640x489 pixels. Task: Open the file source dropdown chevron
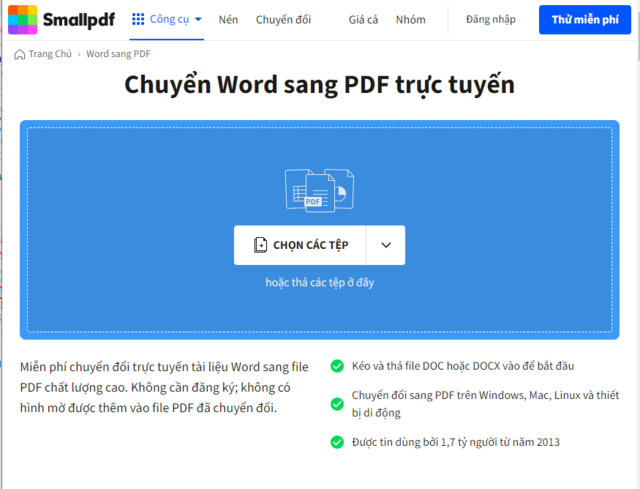tap(386, 245)
